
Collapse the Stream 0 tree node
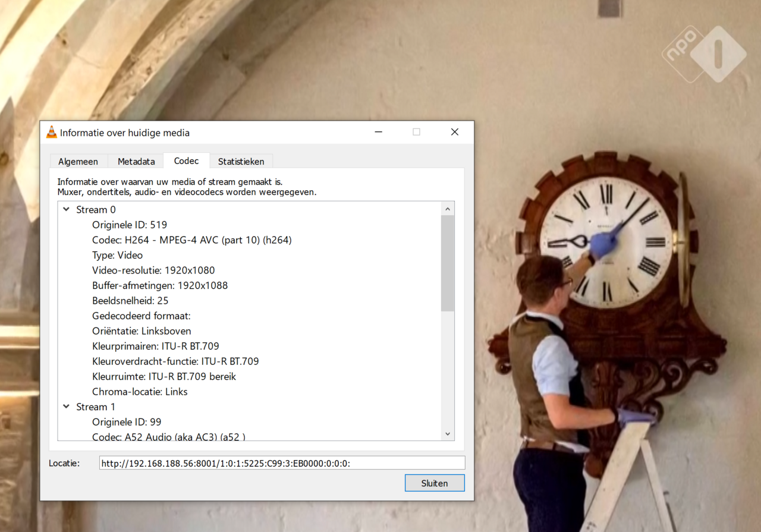point(67,210)
